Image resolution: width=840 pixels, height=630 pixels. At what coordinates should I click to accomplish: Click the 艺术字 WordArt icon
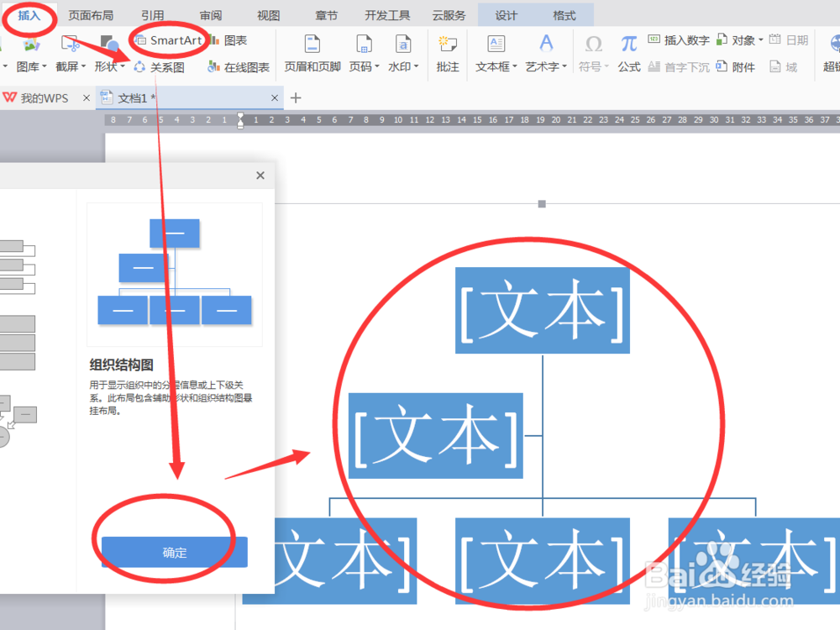[x=546, y=44]
